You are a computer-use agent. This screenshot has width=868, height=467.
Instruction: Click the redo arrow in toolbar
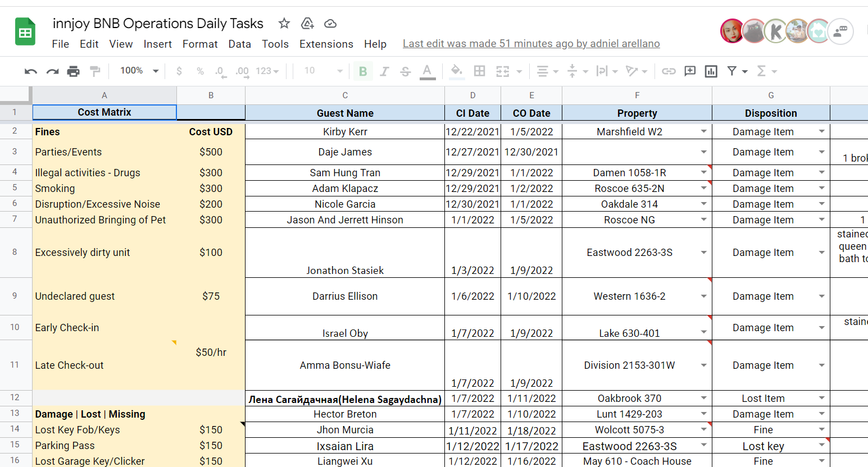pos(52,71)
